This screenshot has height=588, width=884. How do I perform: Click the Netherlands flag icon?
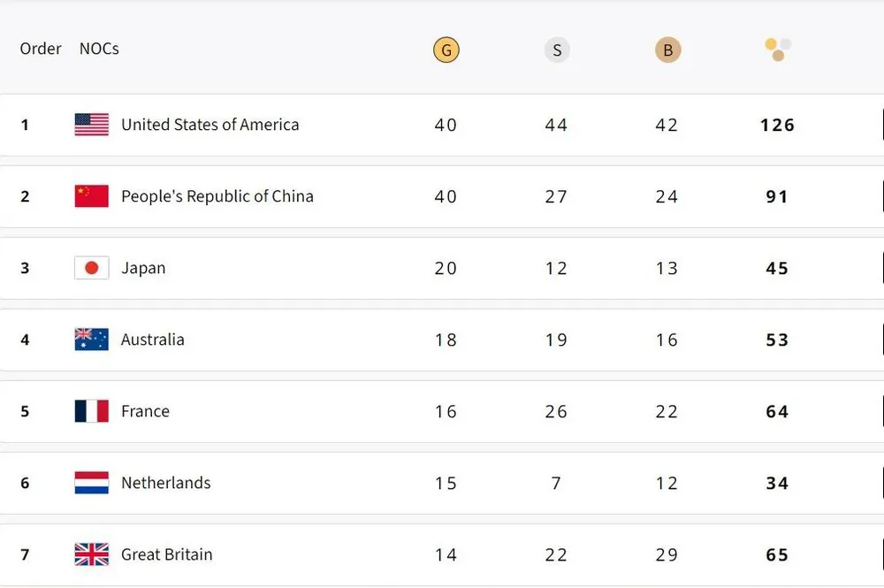tap(92, 483)
